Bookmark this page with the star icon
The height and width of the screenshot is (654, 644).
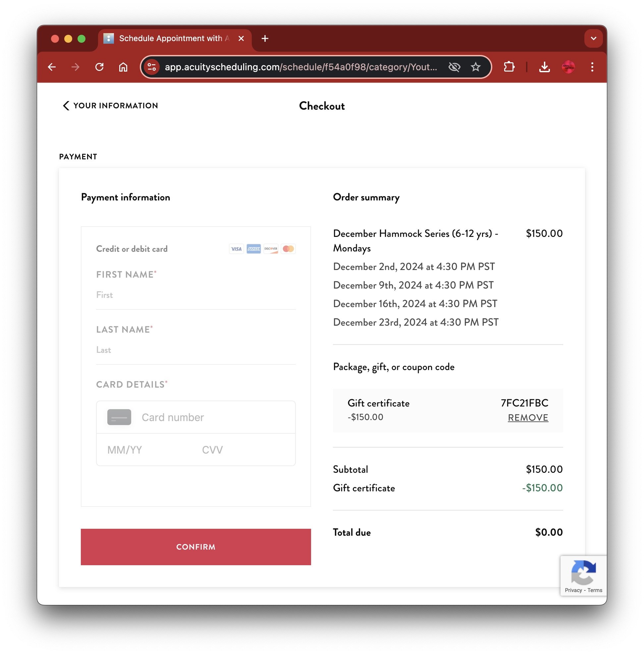coord(476,67)
